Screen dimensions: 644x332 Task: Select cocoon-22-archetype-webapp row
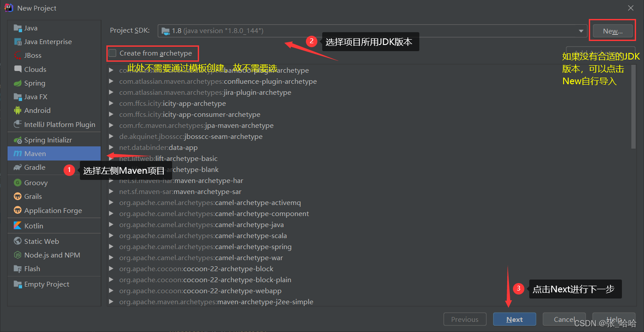[x=370, y=291]
